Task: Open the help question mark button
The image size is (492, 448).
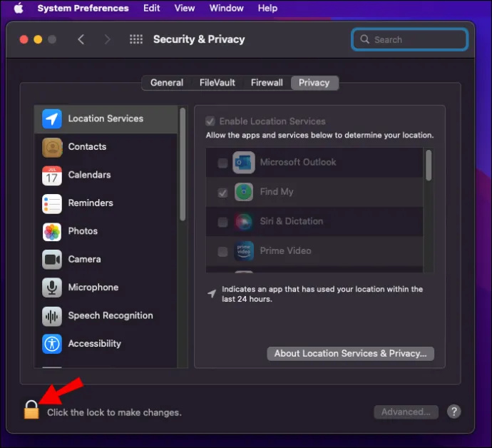Action: click(453, 412)
